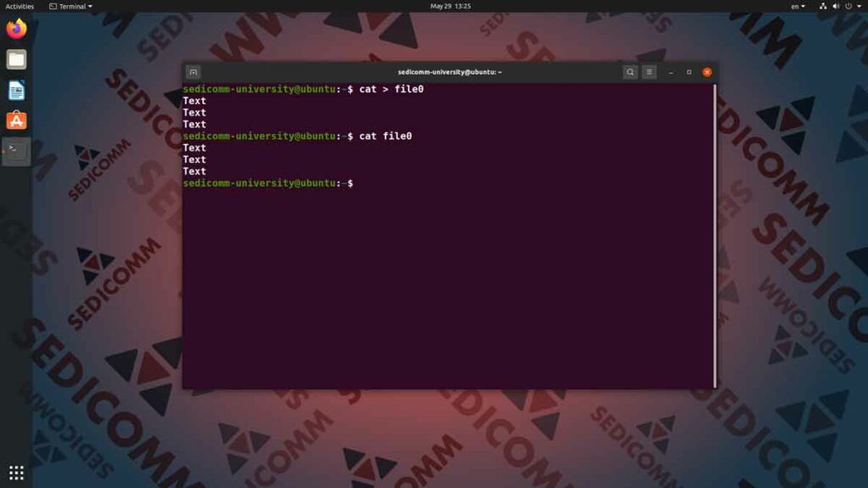Click the terminal title 'sedicomm-university@ubuntu: ~'
868x488 pixels.
click(449, 72)
